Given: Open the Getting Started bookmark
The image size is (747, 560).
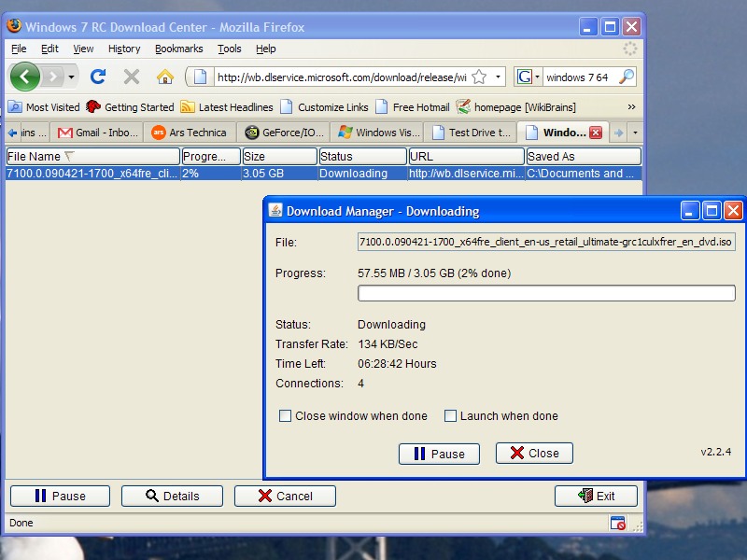Looking at the screenshot, I should point(130,107).
